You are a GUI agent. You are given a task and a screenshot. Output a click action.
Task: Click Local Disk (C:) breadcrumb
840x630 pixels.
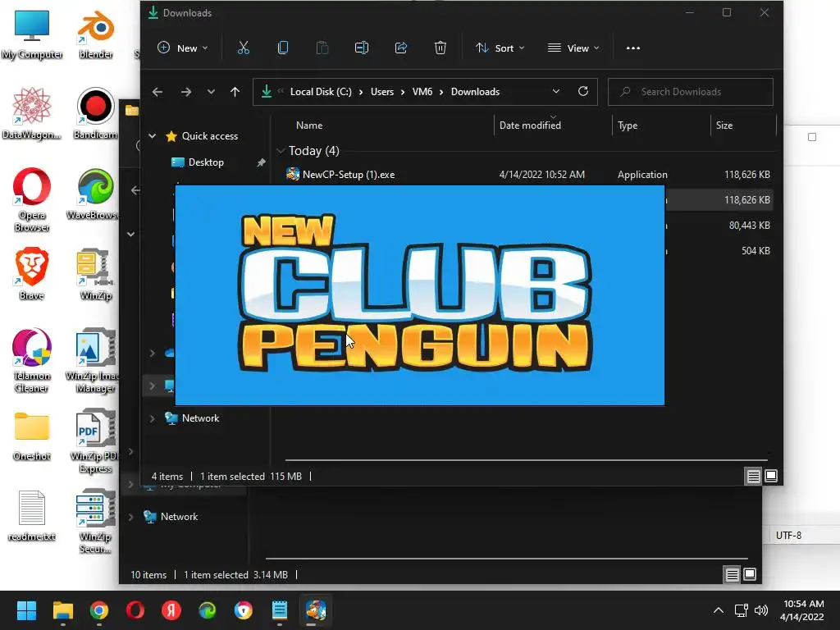point(321,92)
